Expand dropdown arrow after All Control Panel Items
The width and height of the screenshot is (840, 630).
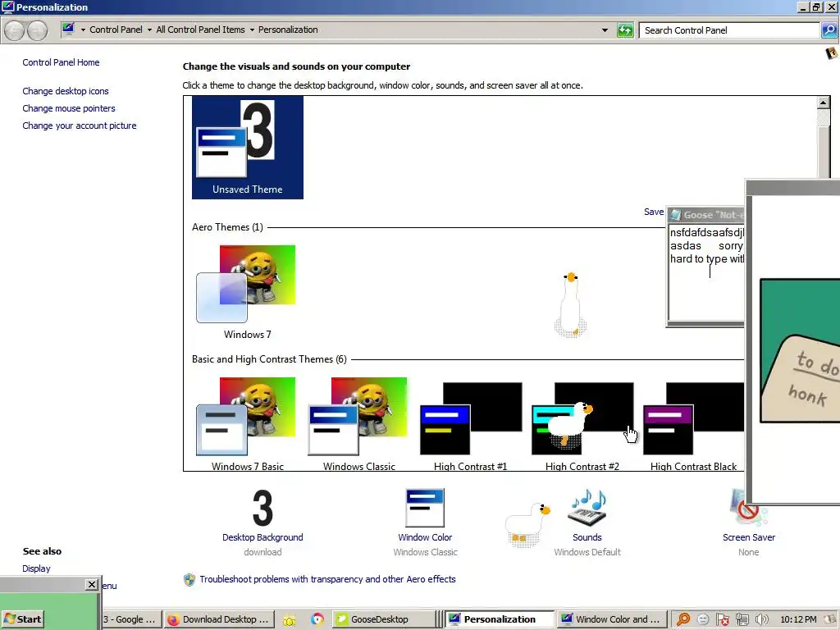(252, 30)
